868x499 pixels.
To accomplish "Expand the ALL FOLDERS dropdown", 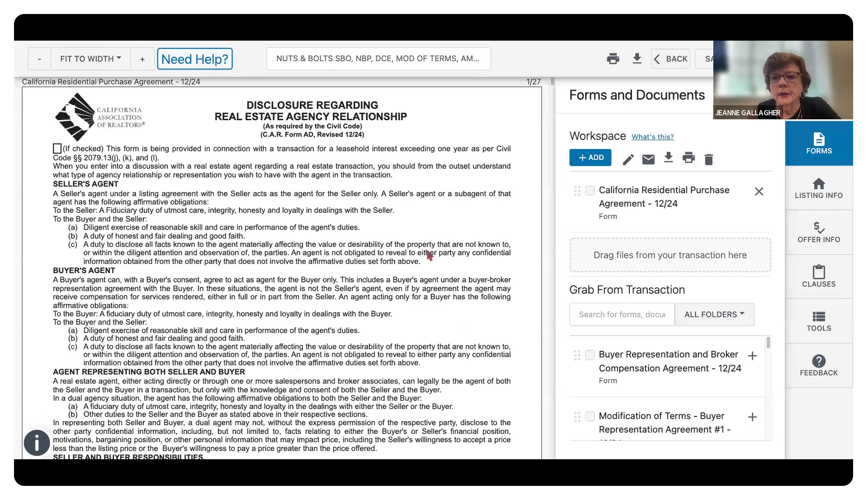I will (x=714, y=315).
